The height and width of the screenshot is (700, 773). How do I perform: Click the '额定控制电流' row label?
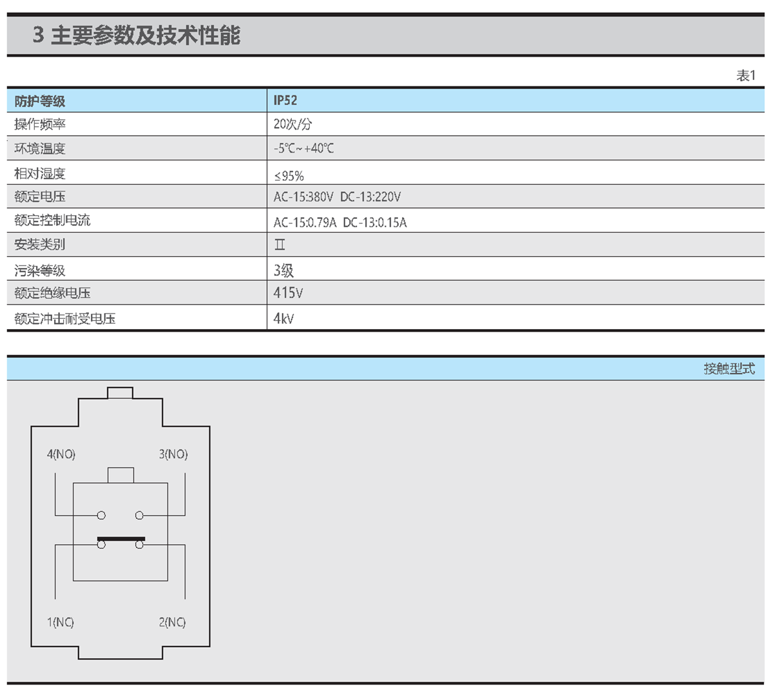(x=52, y=220)
